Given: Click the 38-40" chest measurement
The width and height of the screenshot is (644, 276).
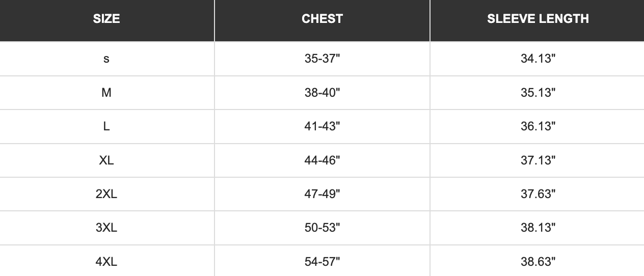Looking at the screenshot, I should point(322,93).
